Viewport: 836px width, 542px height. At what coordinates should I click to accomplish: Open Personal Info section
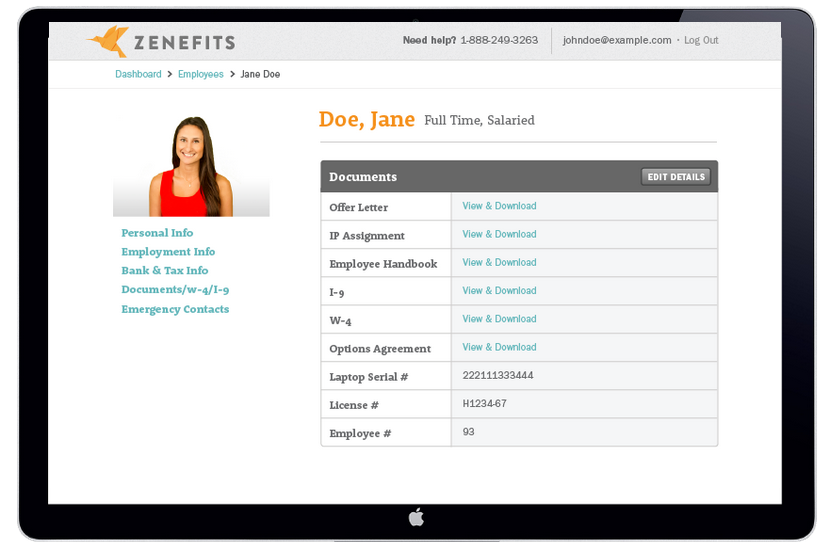tap(157, 233)
